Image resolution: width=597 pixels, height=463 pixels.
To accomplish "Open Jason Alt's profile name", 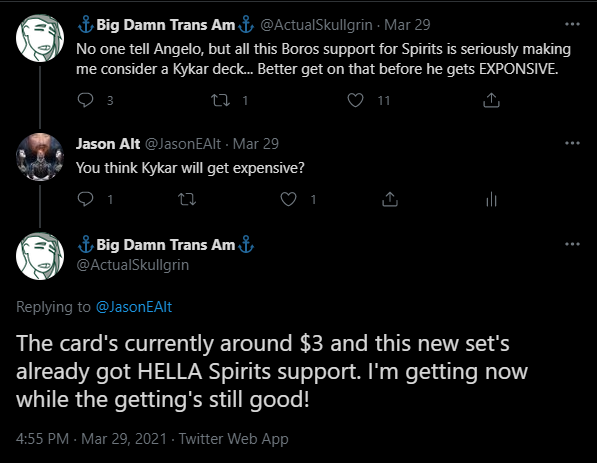I will coord(108,144).
